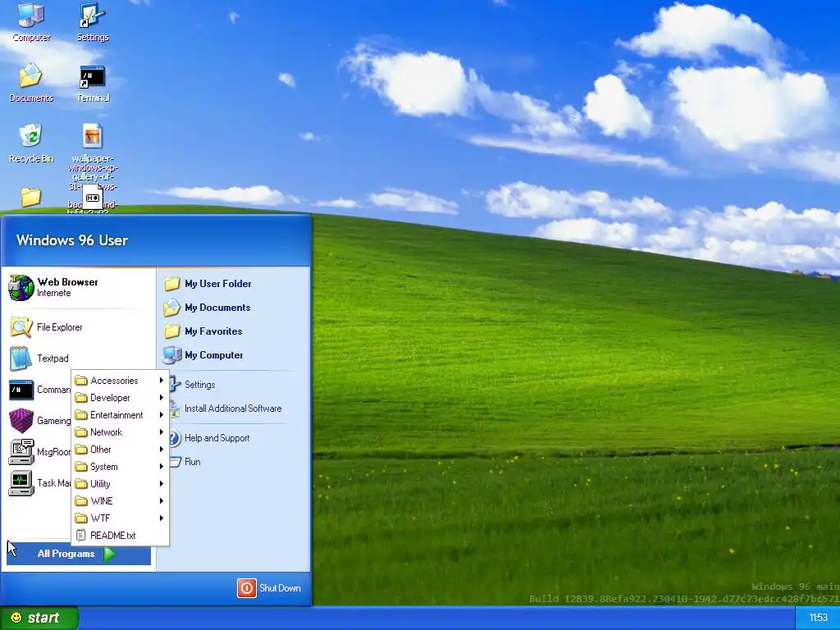Expand the Network submenu arrow
This screenshot has height=630, width=840.
161,431
